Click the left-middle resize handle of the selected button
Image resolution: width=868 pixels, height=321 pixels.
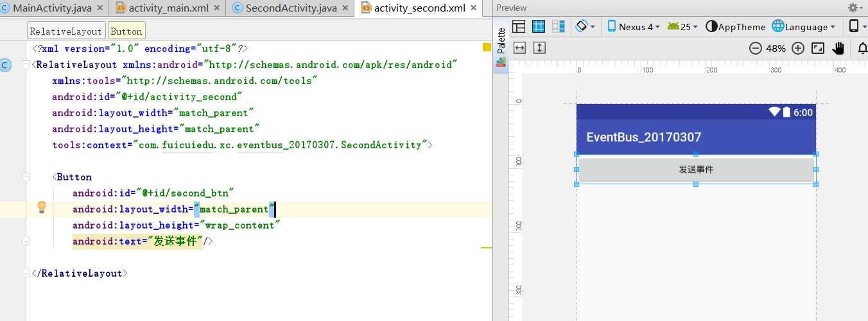click(x=577, y=169)
